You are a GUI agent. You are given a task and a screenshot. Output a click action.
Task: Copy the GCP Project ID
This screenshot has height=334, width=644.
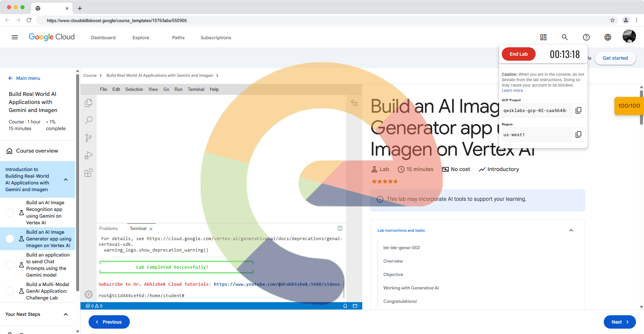[x=579, y=110]
